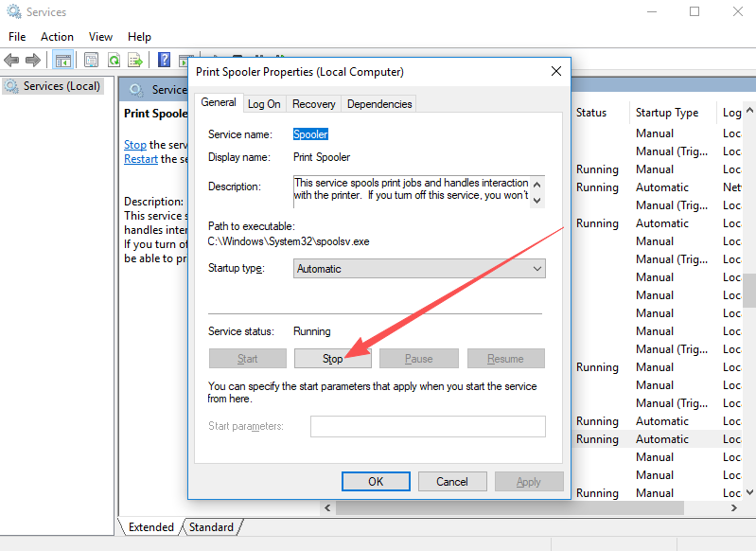Click the Stop link in the Services pane
Image resolution: width=756 pixels, height=551 pixels.
click(135, 145)
